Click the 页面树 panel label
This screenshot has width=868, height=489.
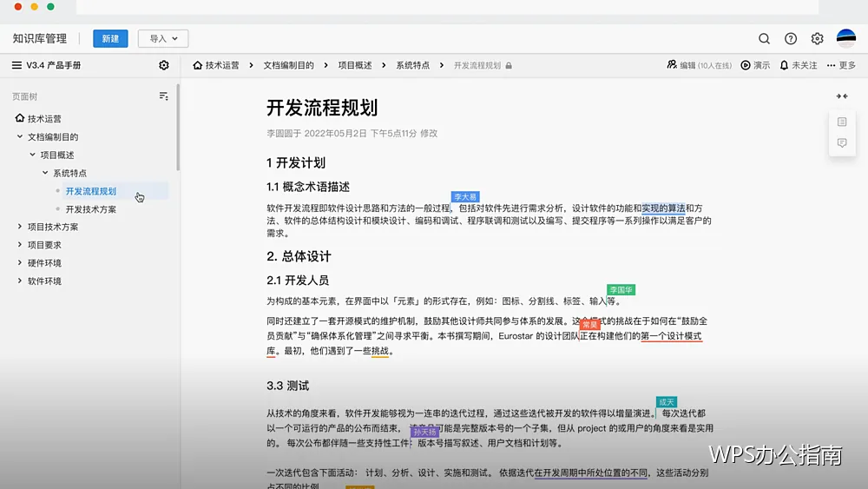point(24,96)
